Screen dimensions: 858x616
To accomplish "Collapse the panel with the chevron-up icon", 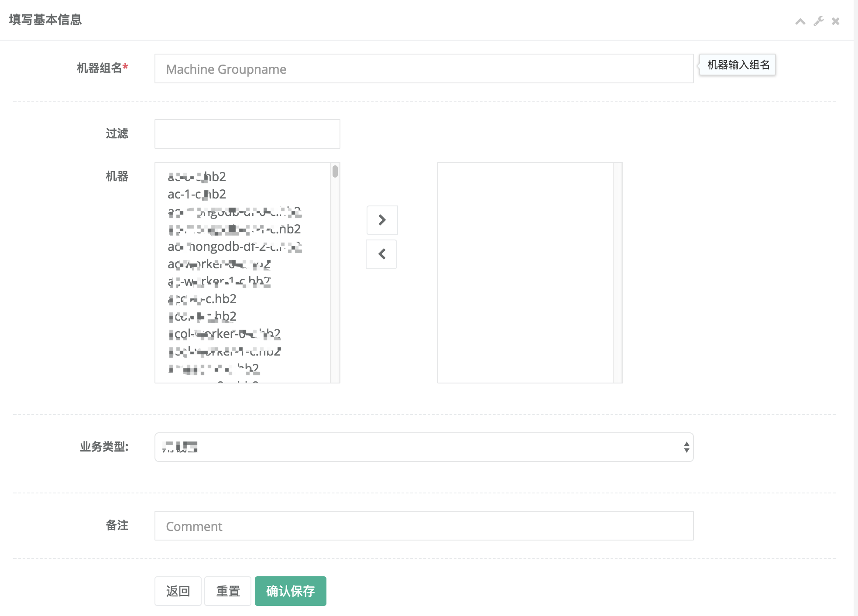I will 800,21.
